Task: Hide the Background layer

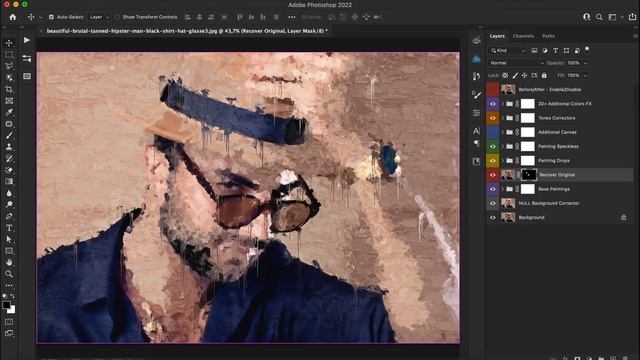Action: tap(493, 218)
